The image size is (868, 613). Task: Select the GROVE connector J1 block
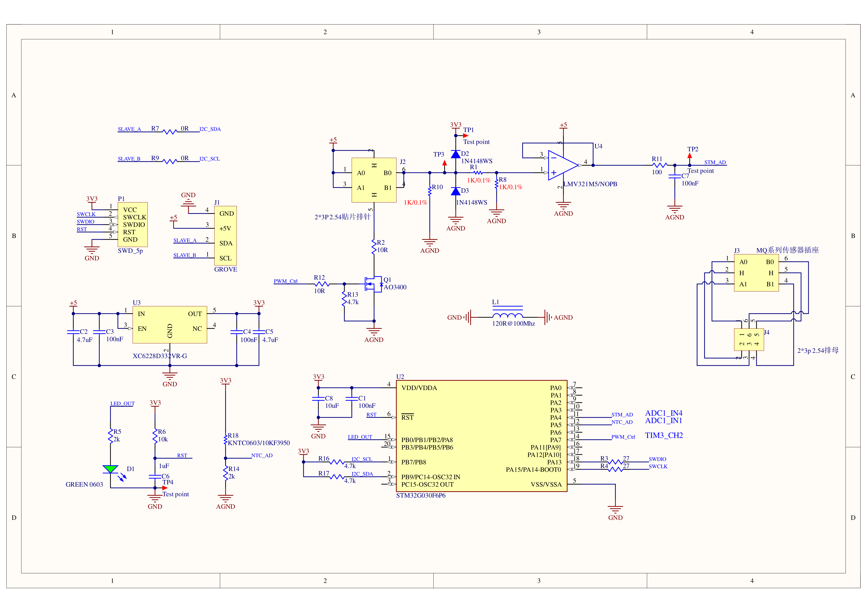(226, 236)
